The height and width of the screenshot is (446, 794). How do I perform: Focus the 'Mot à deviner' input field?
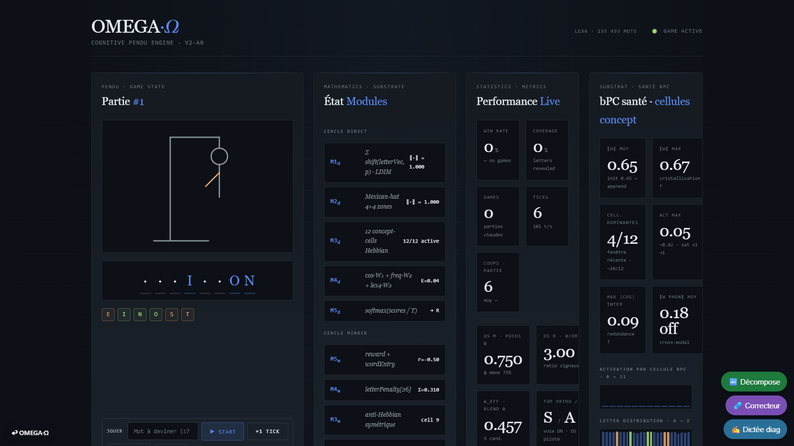click(x=163, y=431)
